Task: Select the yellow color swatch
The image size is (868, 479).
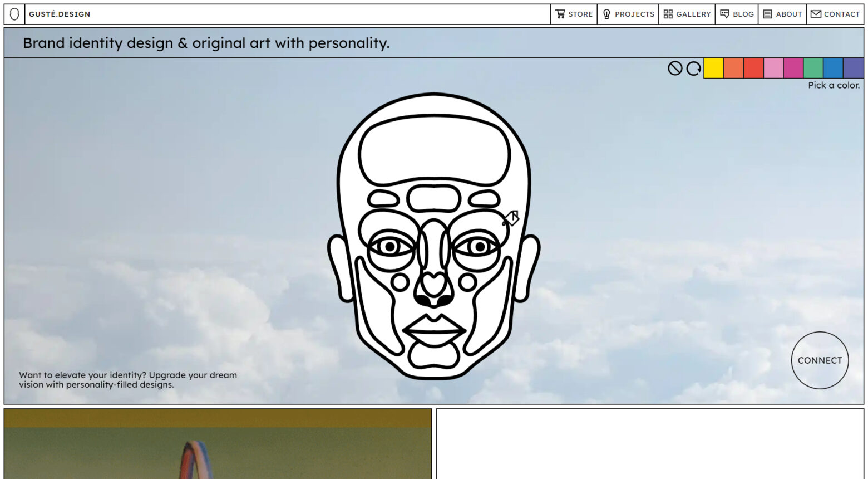Action: tap(714, 69)
